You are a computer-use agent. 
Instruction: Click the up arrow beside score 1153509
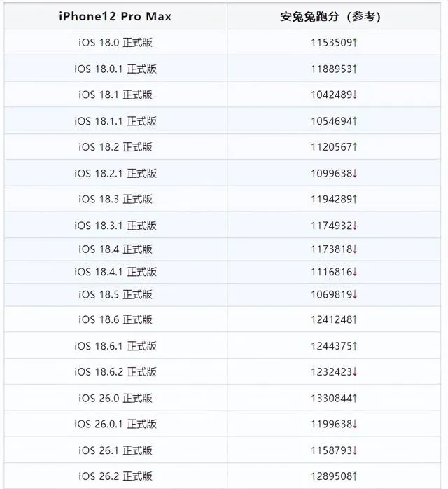(x=355, y=42)
